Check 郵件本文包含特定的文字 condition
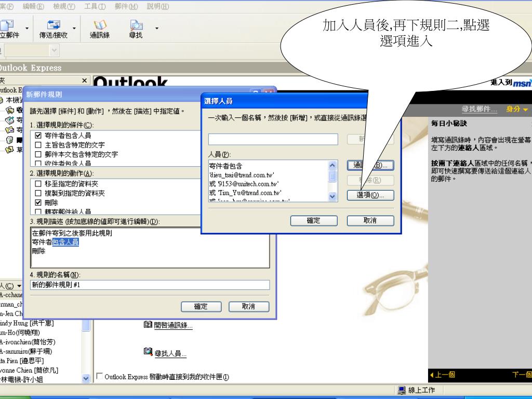532x399 pixels. click(x=38, y=154)
